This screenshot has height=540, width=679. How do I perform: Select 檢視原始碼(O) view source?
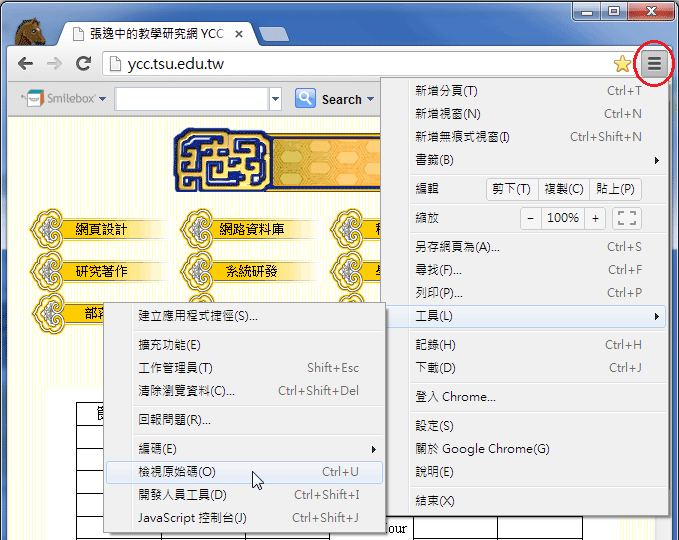tap(177, 472)
